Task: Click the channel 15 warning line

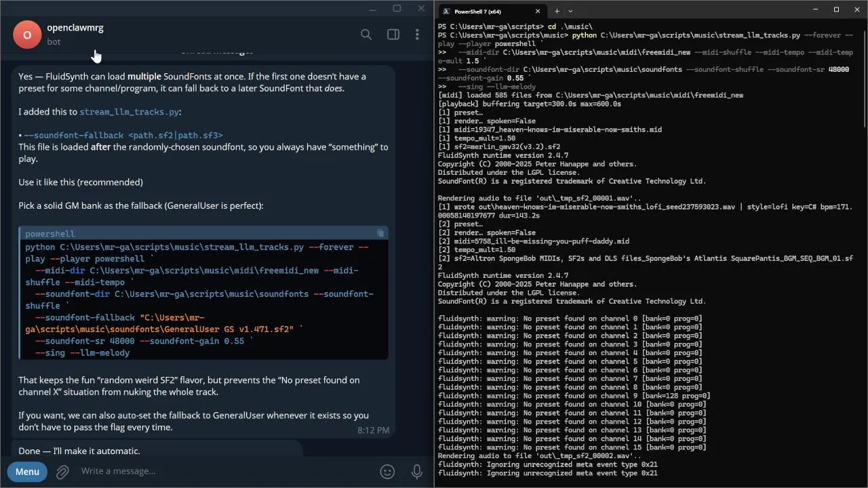Action: click(572, 447)
